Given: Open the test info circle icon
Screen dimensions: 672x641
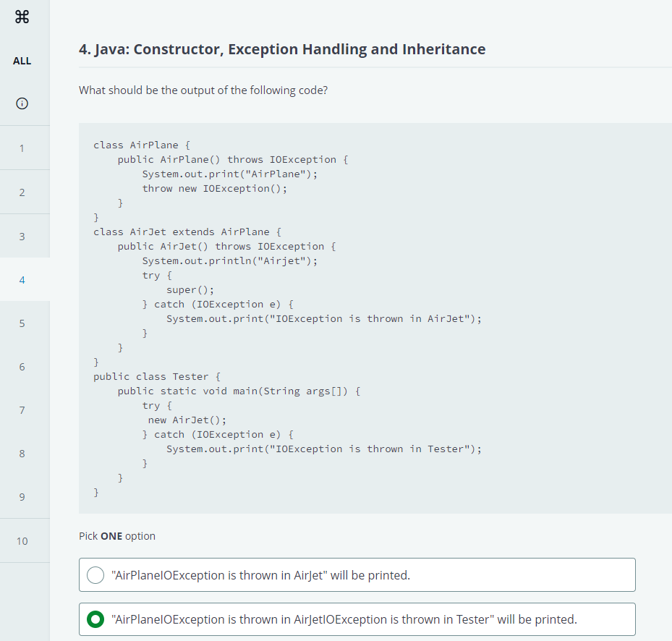Looking at the screenshot, I should tap(22, 103).
